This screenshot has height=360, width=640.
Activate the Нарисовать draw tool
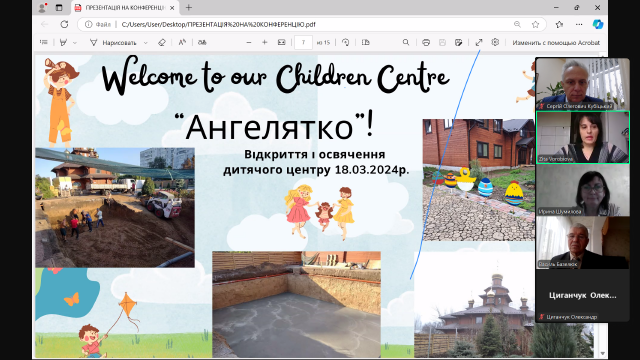113,42
